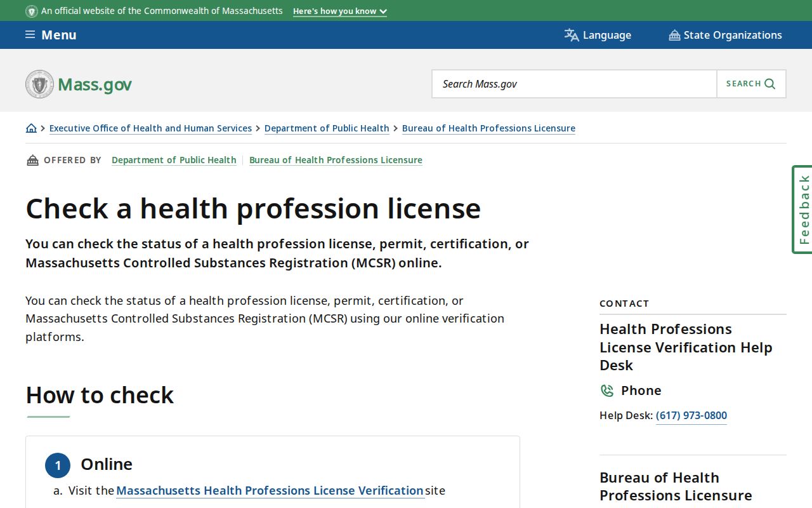Click Department of Public Health in Offered By
Screen dimensions: 812x508
coord(174,160)
